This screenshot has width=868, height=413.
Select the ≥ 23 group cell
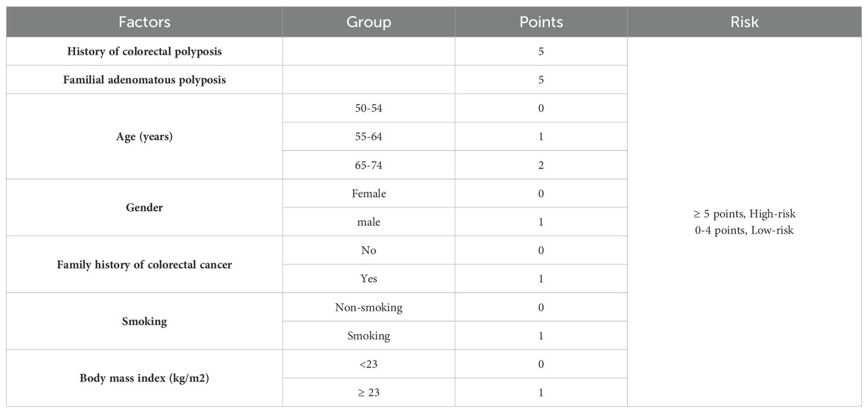(369, 392)
